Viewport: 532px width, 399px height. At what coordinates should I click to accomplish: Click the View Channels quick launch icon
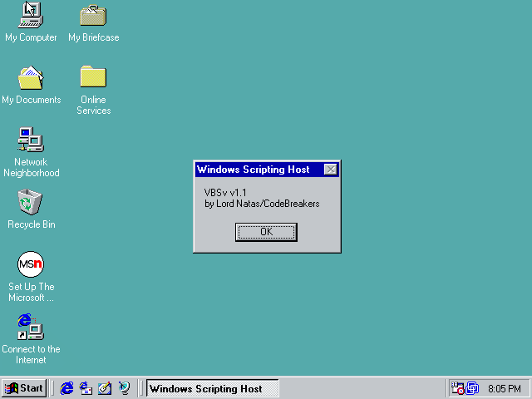click(124, 388)
